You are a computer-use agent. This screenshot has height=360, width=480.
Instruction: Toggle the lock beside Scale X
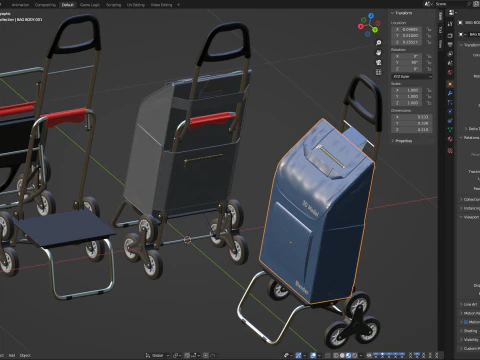429,90
